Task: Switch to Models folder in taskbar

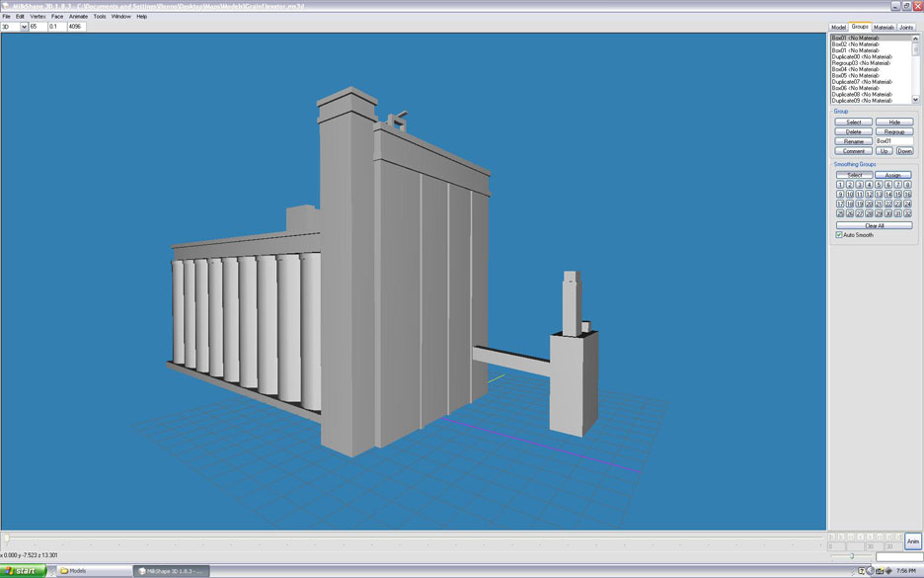Action: (95, 571)
